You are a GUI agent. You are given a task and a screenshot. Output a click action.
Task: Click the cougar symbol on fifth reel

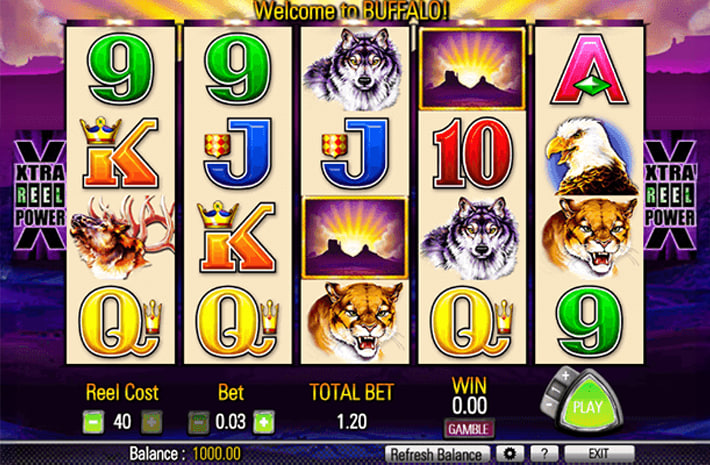click(x=589, y=237)
